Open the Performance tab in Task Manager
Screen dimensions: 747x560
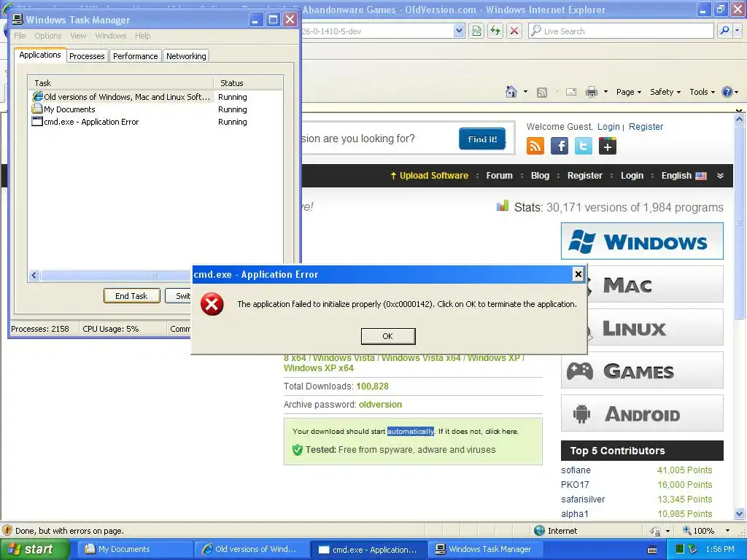[x=135, y=56]
